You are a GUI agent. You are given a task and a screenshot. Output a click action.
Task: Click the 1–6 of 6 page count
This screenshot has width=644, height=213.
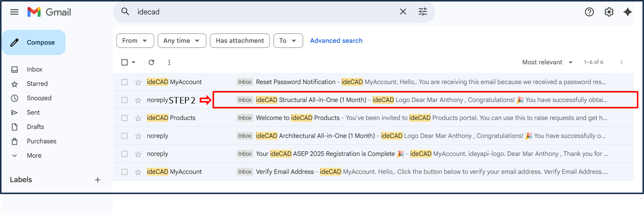pyautogui.click(x=594, y=62)
